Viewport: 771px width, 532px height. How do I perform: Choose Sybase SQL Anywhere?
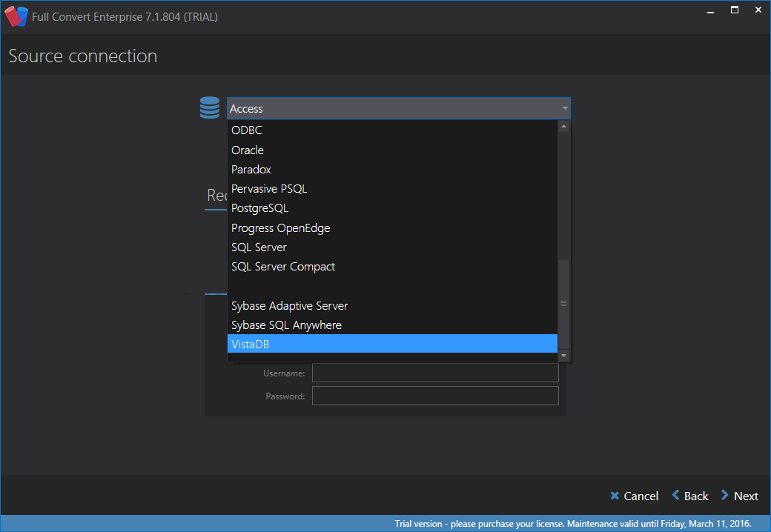392,325
